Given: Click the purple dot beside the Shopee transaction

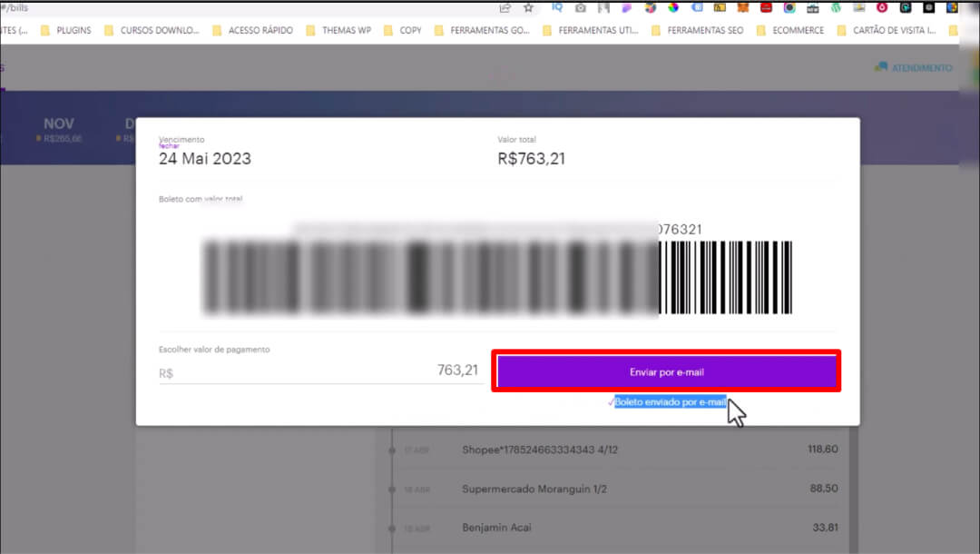Looking at the screenshot, I should click(x=391, y=449).
